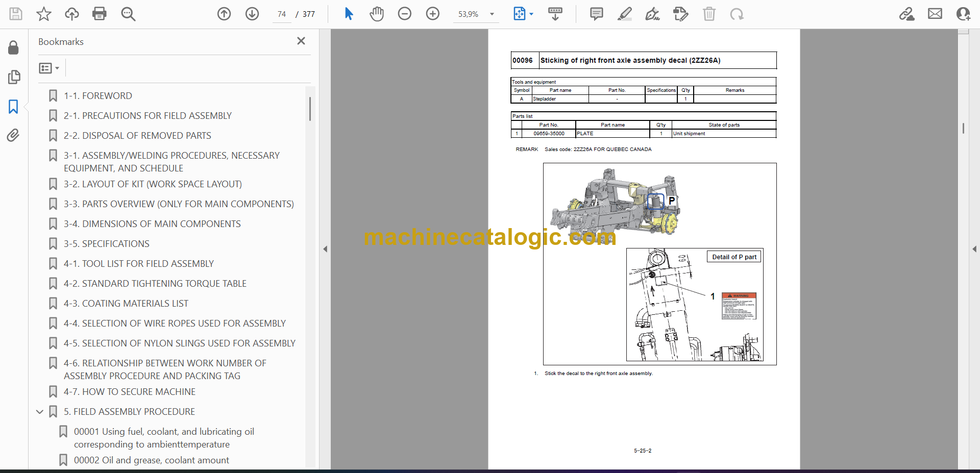
Task: Add document to favorites star icon
Action: 44,14
